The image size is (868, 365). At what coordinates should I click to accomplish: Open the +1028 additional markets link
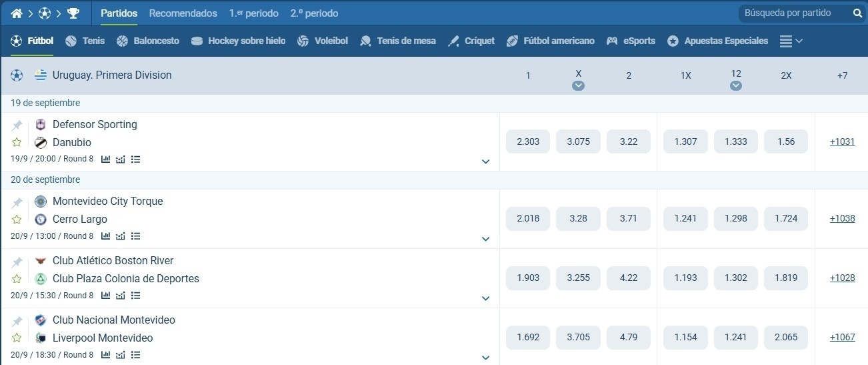point(842,278)
